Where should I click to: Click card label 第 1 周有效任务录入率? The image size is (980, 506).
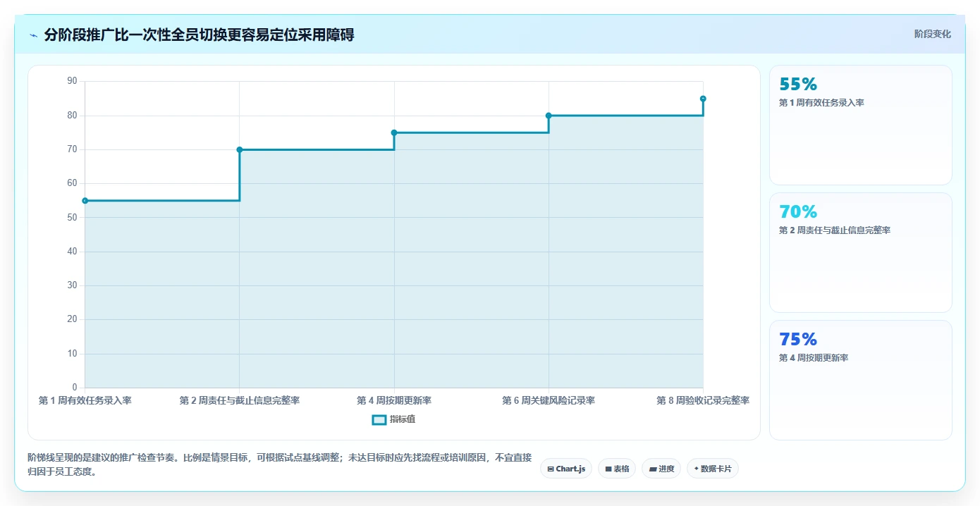coord(821,103)
